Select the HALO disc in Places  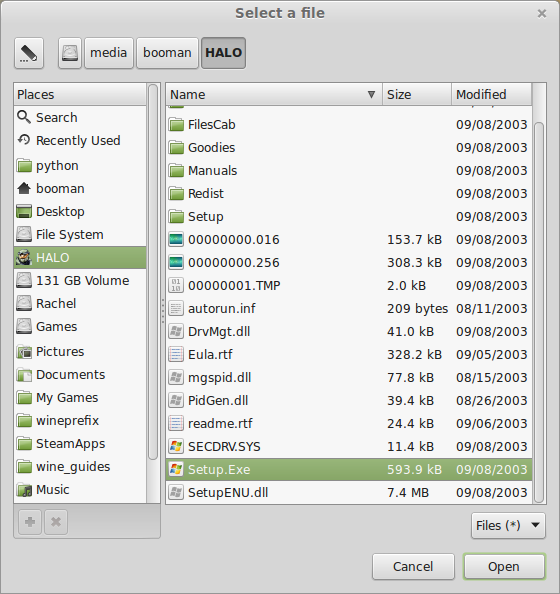click(80, 258)
